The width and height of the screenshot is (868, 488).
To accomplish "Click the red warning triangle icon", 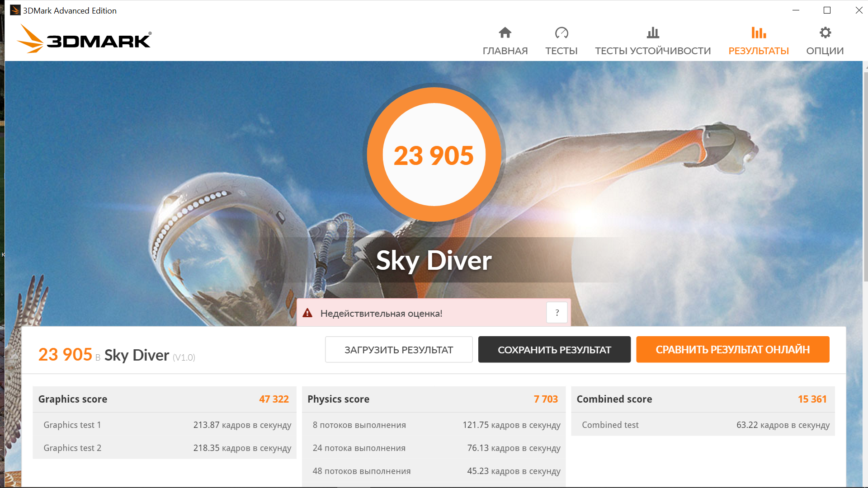I will (307, 313).
